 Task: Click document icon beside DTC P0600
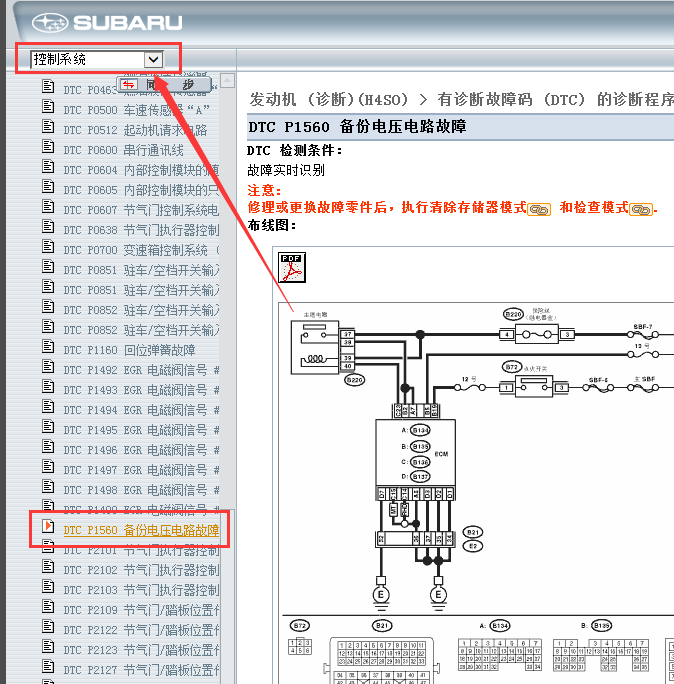click(48, 147)
